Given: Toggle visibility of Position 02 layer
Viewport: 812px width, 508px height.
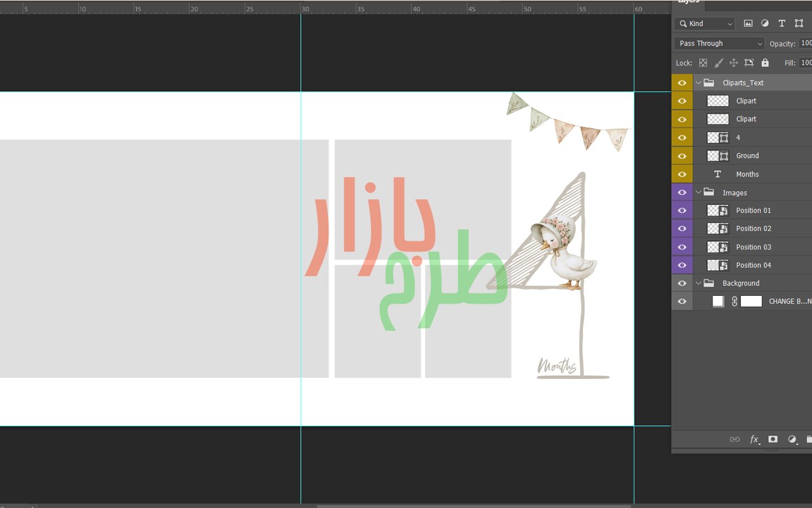Looking at the screenshot, I should tap(682, 229).
